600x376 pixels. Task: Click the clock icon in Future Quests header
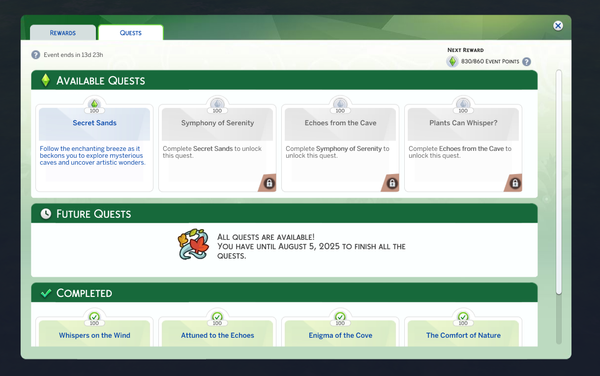point(46,214)
